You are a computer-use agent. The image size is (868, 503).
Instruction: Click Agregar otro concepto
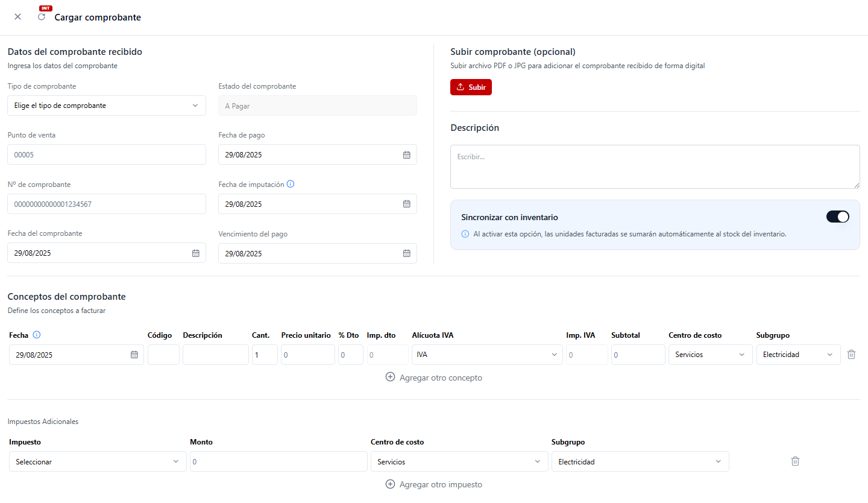pos(434,378)
